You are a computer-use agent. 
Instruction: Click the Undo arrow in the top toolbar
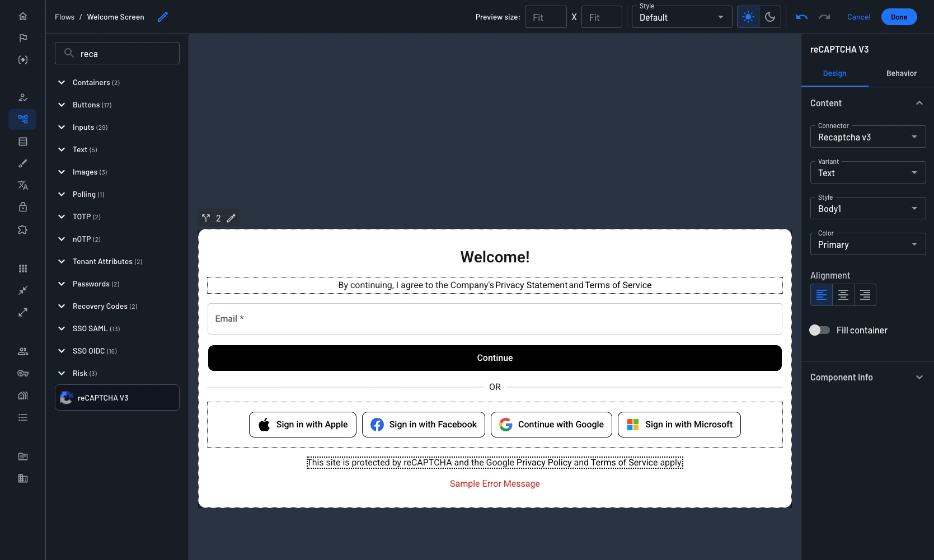pos(801,17)
